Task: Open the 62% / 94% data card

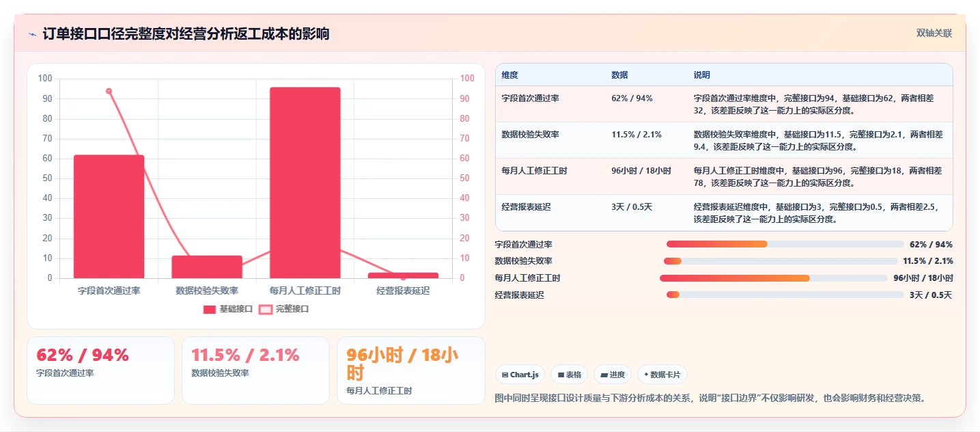Action: [100, 370]
